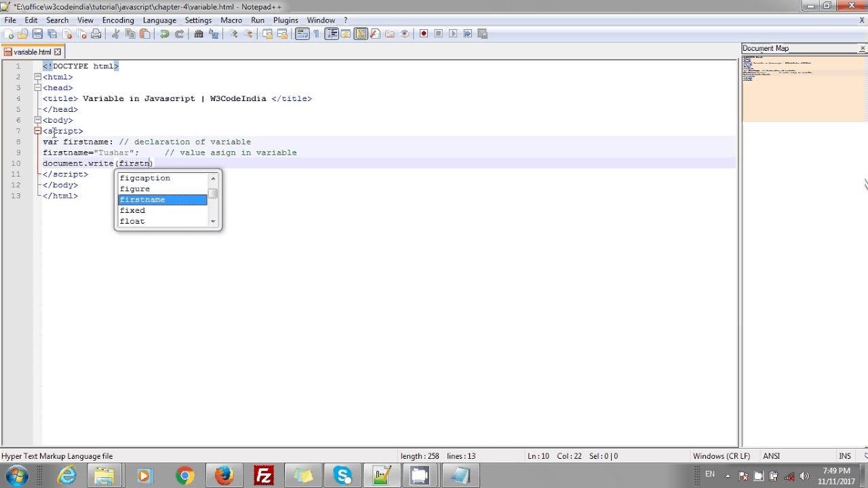Viewport: 868px width, 488px height.
Task: Open a file using the Open folder icon
Action: tap(22, 33)
